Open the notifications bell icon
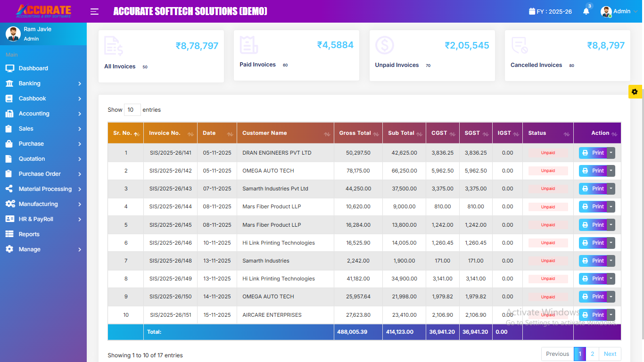This screenshot has height=362, width=644. pyautogui.click(x=586, y=11)
